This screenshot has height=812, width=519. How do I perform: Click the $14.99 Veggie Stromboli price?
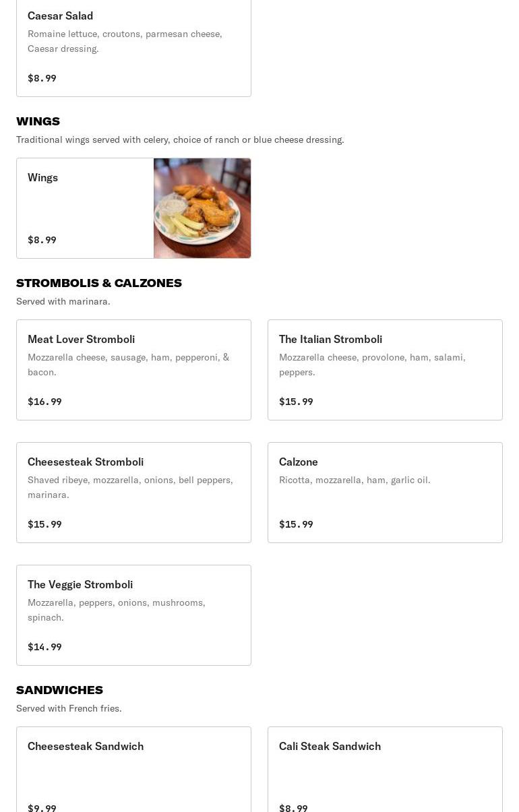pos(44,647)
